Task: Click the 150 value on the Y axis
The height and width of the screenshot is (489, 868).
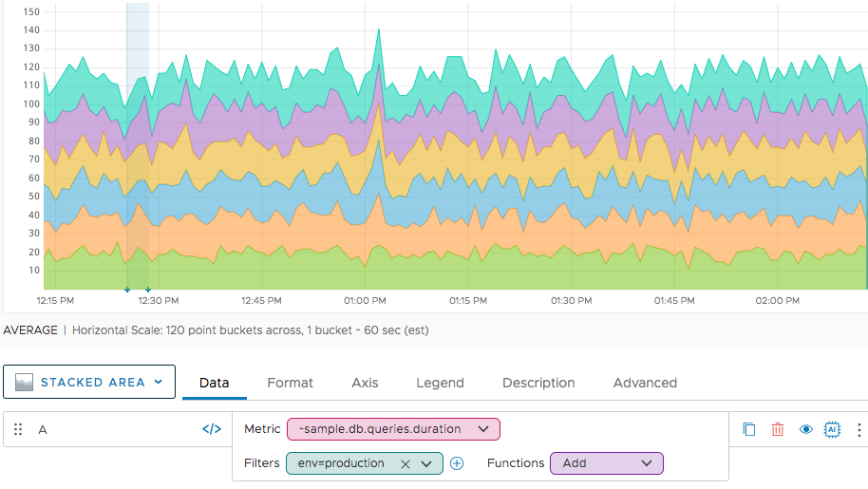Action: point(31,11)
